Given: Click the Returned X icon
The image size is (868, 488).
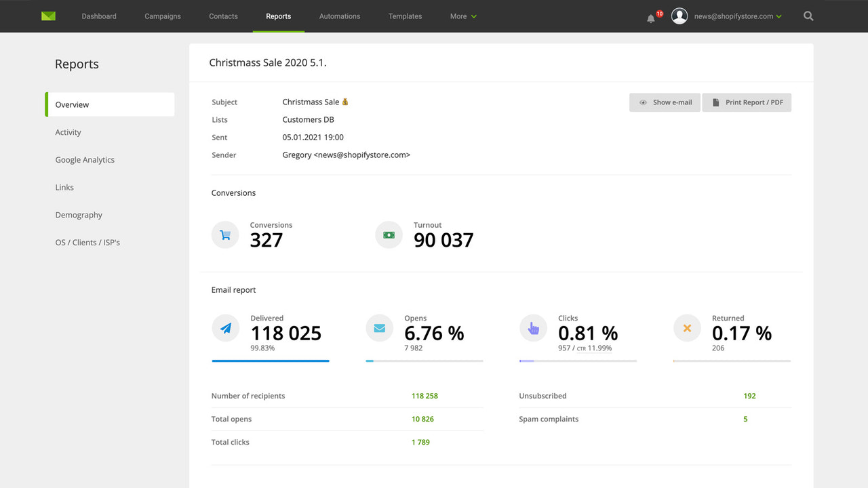Looking at the screenshot, I should pyautogui.click(x=687, y=328).
